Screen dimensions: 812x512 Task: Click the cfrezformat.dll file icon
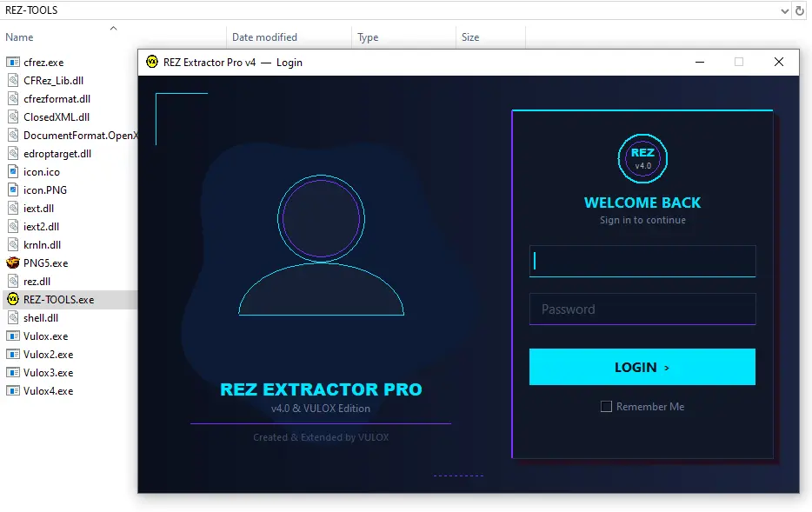13,98
